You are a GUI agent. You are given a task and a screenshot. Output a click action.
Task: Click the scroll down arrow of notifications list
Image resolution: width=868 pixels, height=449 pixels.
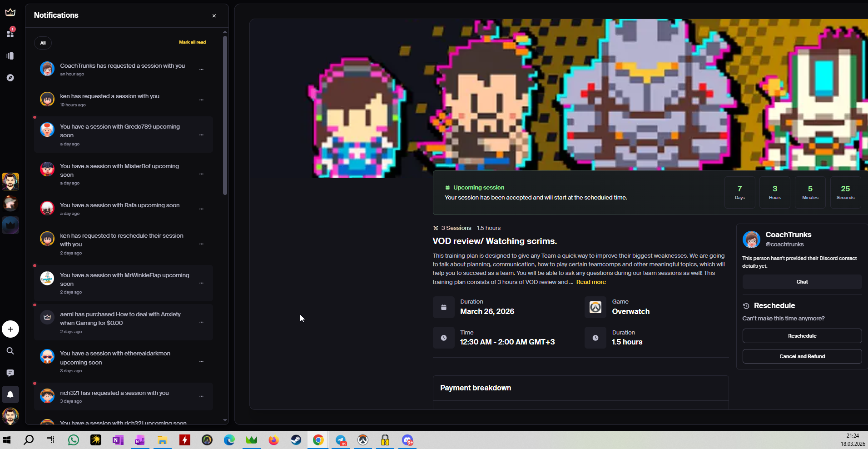coord(225,420)
